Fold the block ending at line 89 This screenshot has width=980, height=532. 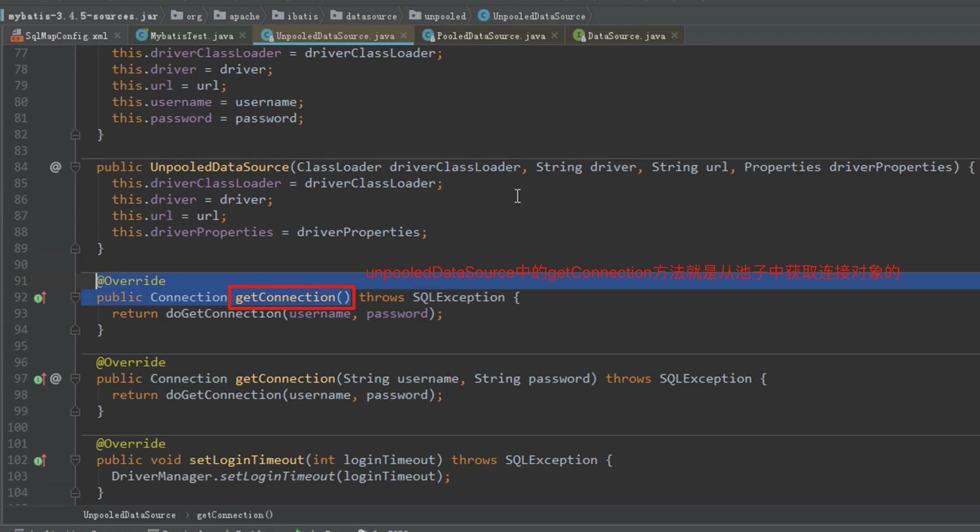click(x=75, y=249)
